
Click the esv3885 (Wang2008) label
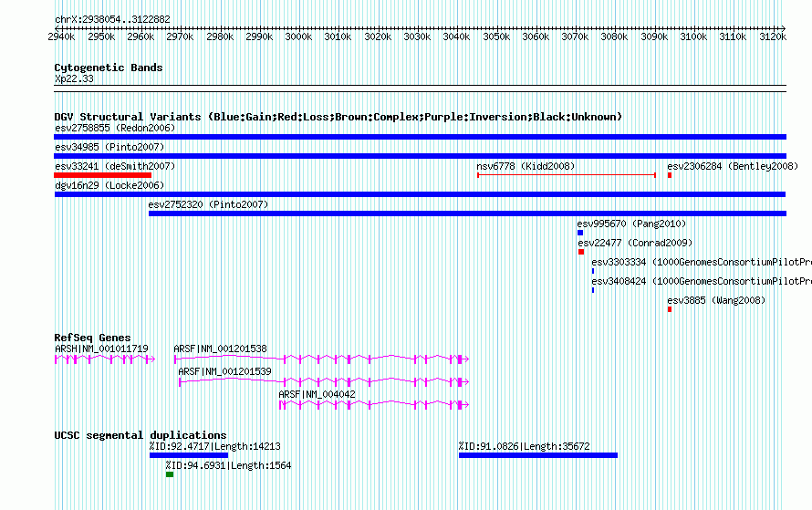coord(716,300)
